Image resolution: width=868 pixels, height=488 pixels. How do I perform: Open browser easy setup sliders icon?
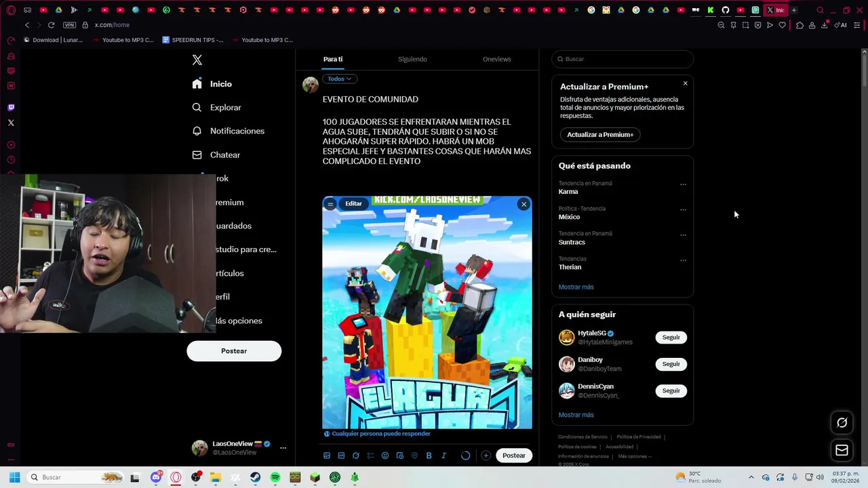click(857, 25)
